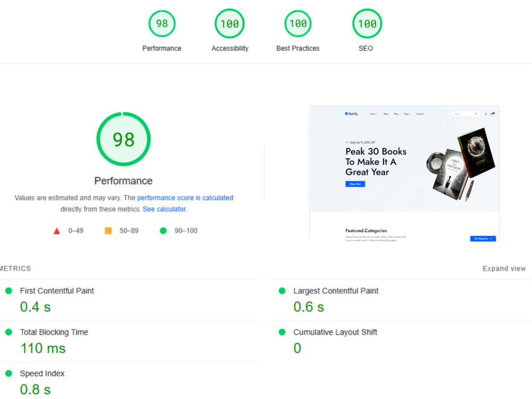Click the green circle 90–100 legend icon
The height and width of the screenshot is (399, 532).
point(163,231)
